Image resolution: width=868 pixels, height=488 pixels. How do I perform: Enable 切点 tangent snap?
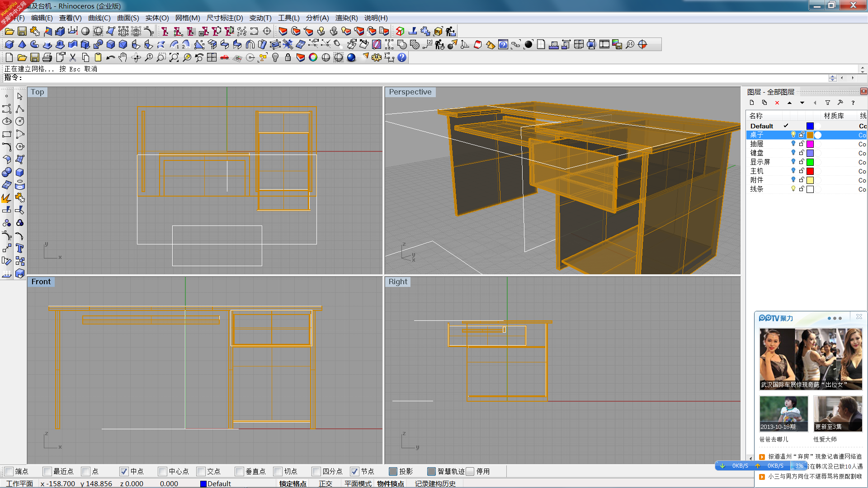point(278,471)
